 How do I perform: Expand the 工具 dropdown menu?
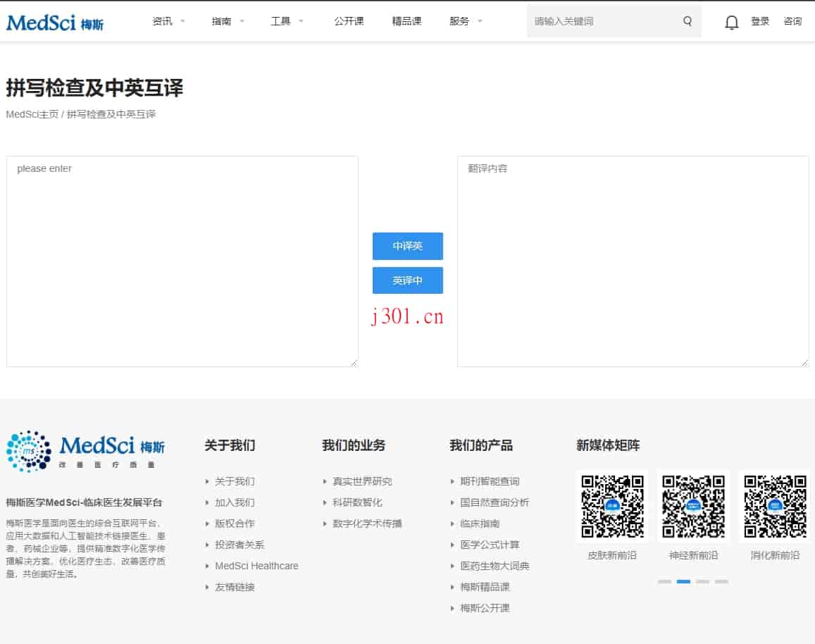click(287, 21)
